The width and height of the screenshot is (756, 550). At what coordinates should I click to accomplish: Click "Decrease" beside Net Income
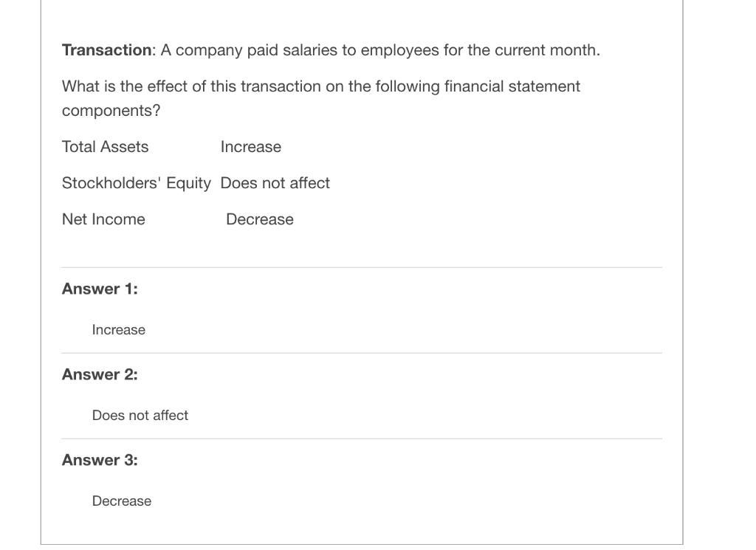click(259, 219)
